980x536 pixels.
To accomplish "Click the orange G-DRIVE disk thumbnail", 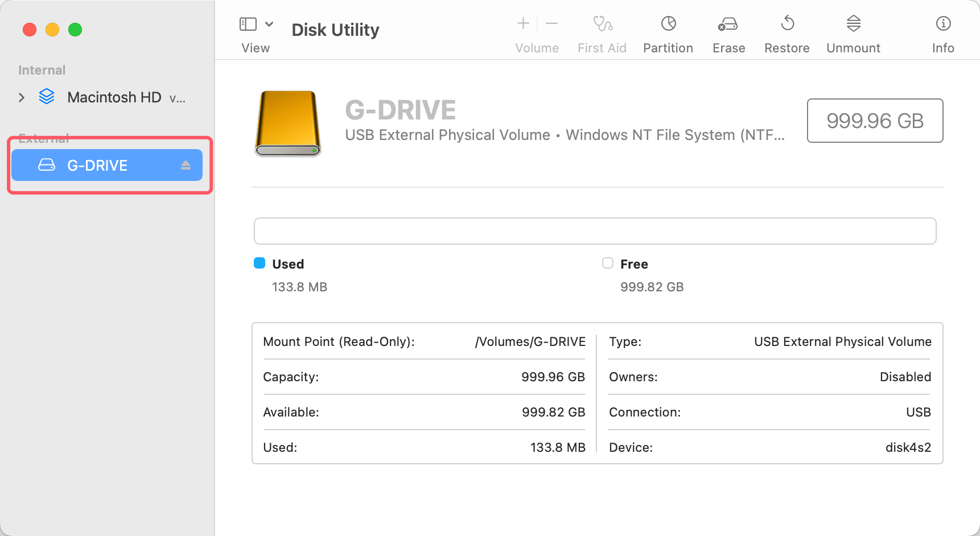I will pyautogui.click(x=287, y=123).
